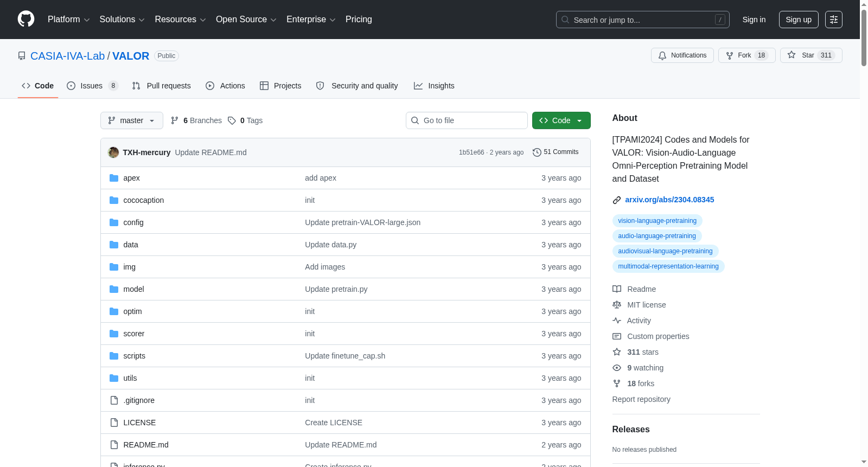The height and width of the screenshot is (467, 868).
Task: Star the VALOR repository
Action: click(811, 55)
